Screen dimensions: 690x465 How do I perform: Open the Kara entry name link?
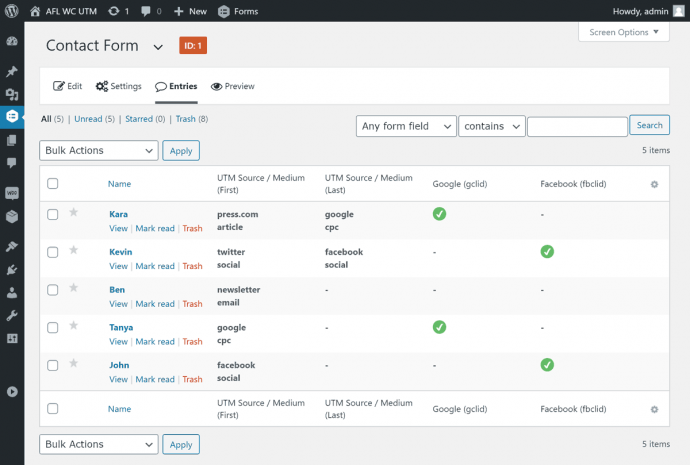coord(118,214)
